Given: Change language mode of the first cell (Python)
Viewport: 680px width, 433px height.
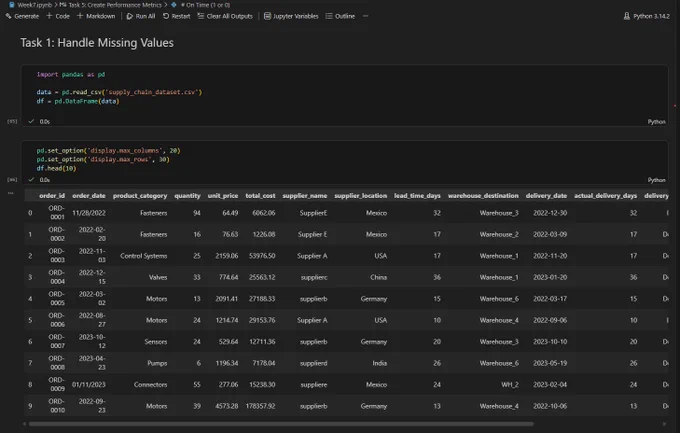Looking at the screenshot, I should click(656, 121).
